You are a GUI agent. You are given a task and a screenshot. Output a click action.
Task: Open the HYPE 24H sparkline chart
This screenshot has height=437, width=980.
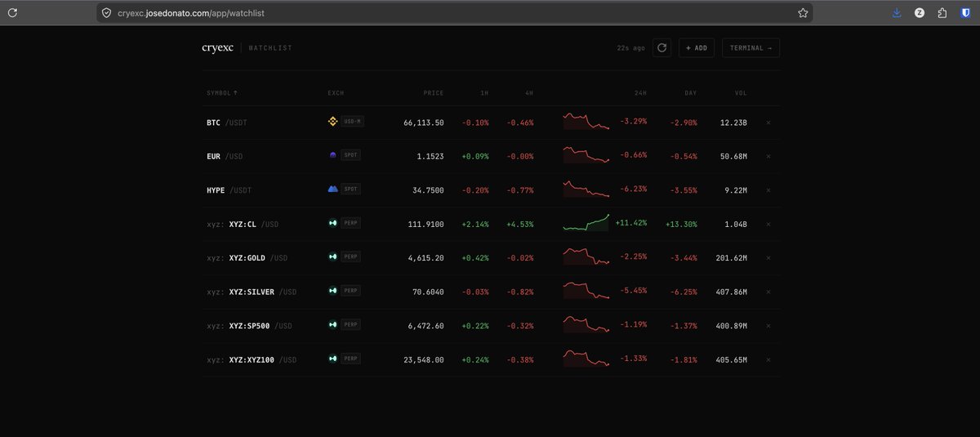586,189
